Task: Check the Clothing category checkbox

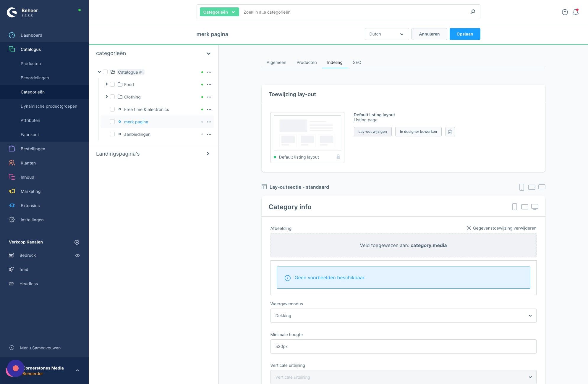Action: [x=112, y=97]
